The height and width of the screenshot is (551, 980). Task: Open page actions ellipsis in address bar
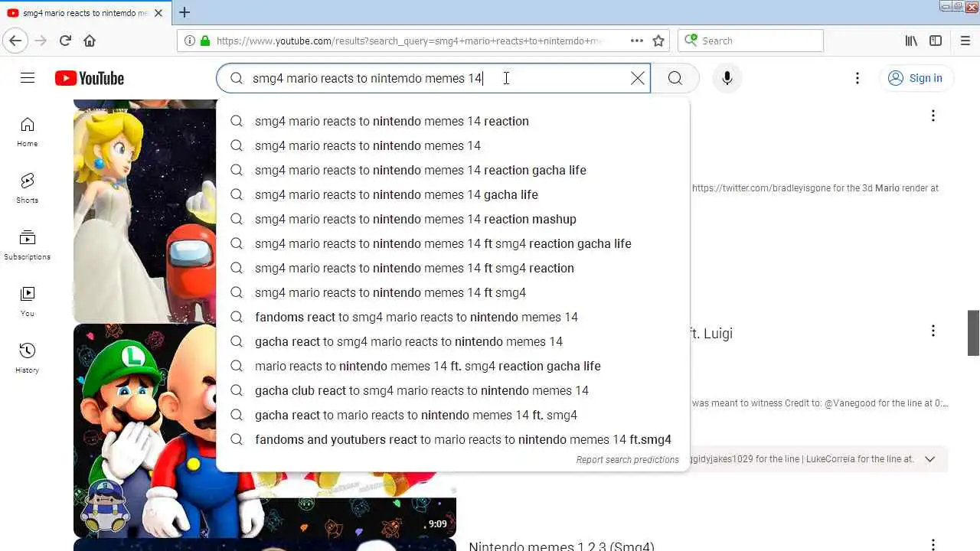click(x=637, y=41)
